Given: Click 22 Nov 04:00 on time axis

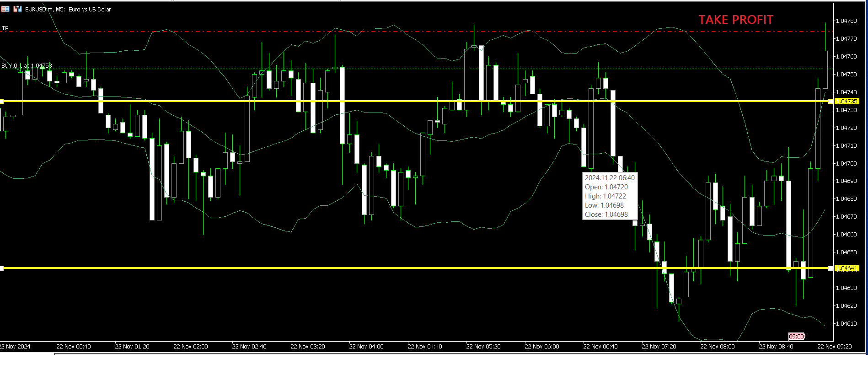Looking at the screenshot, I should point(366,347).
